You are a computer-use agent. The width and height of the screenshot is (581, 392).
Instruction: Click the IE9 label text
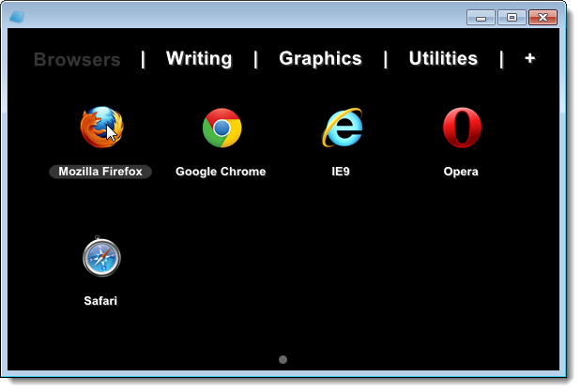coord(341,172)
